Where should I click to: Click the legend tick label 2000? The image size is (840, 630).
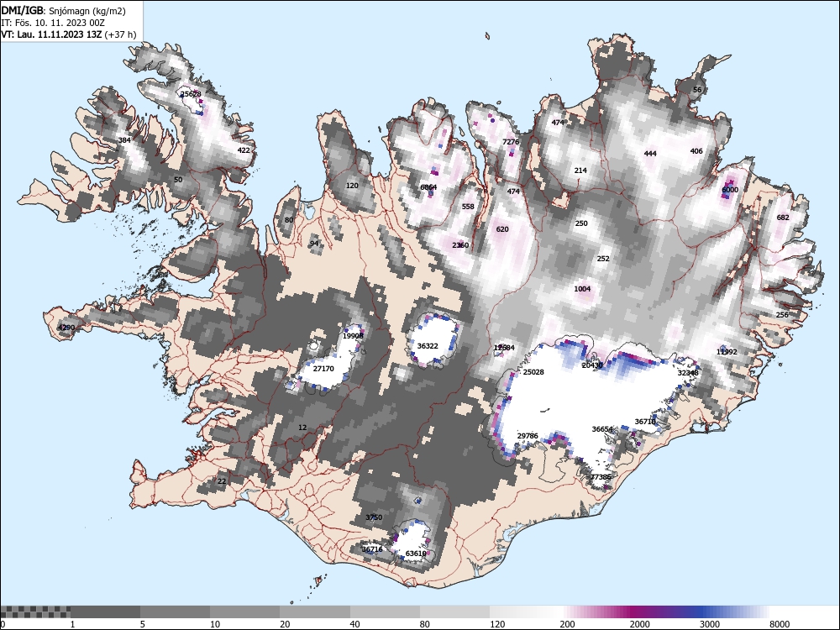click(639, 624)
